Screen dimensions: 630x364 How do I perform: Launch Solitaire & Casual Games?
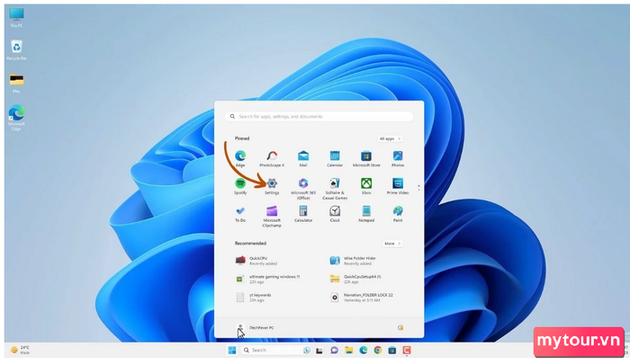click(335, 189)
